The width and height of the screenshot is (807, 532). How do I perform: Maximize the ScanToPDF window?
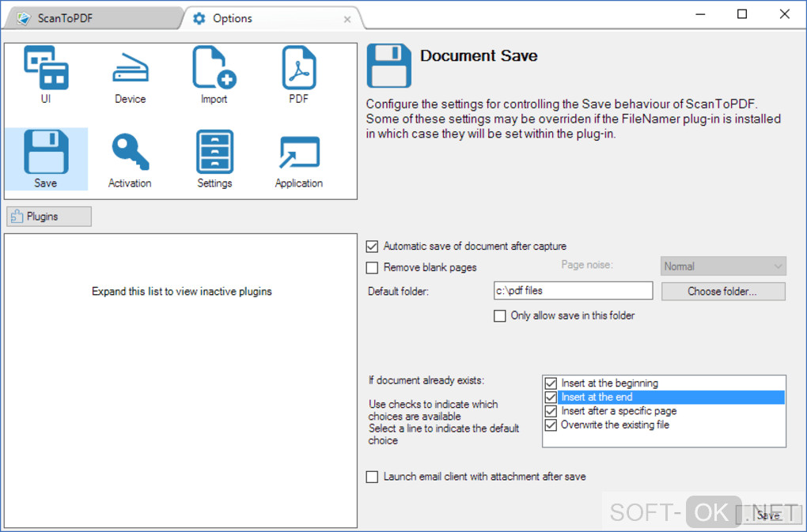[742, 14]
